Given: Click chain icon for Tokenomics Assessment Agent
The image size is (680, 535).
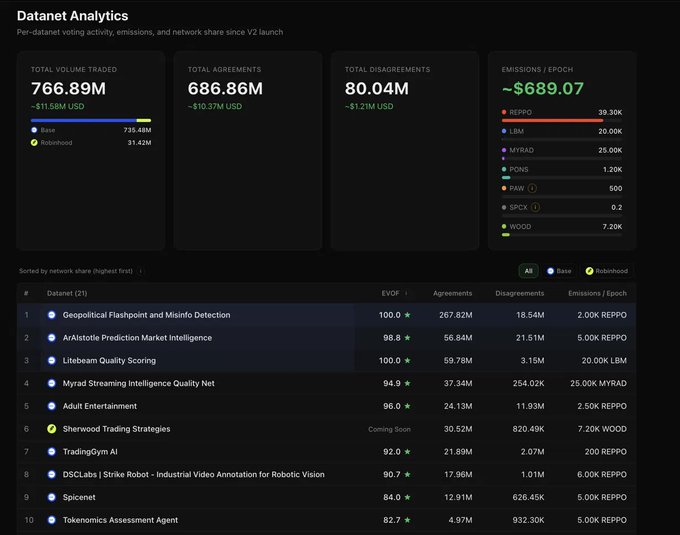Looking at the screenshot, I should click(52, 520).
